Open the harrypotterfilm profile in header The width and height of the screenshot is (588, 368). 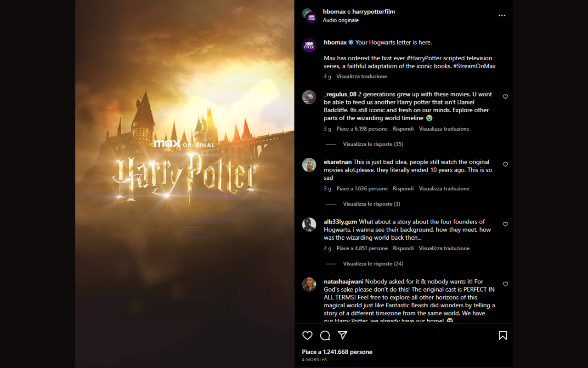pos(373,11)
